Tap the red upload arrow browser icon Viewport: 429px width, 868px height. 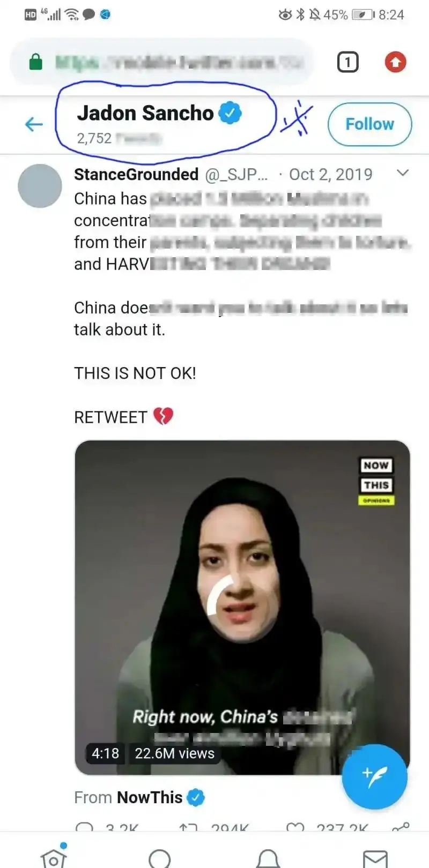(x=395, y=62)
